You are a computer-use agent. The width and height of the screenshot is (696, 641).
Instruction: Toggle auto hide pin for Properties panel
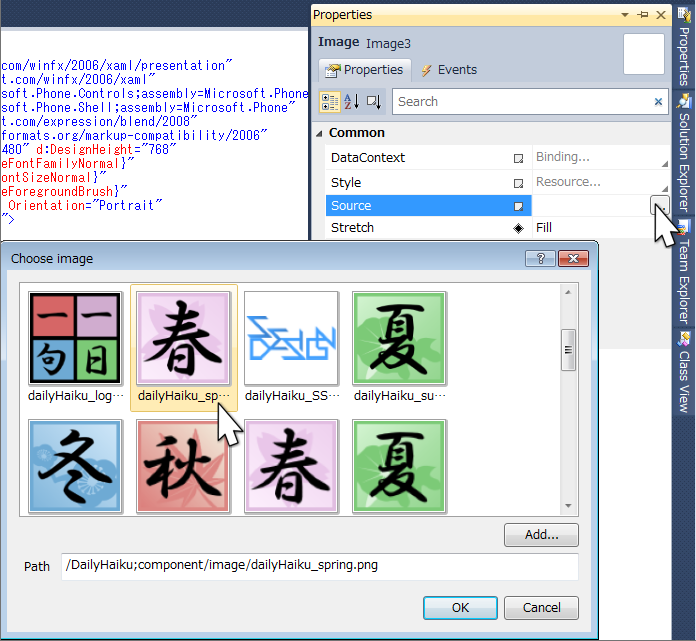point(642,15)
